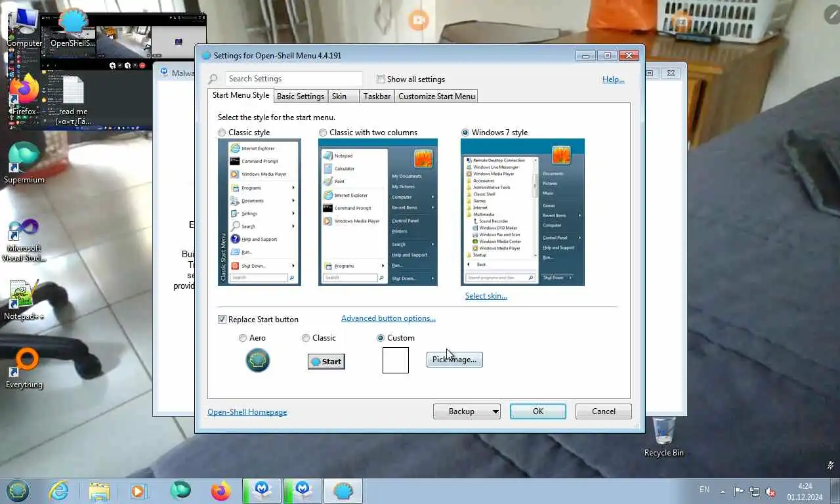Select the Microsoft Visual Studio shortcut
The image size is (840, 504).
(24, 240)
